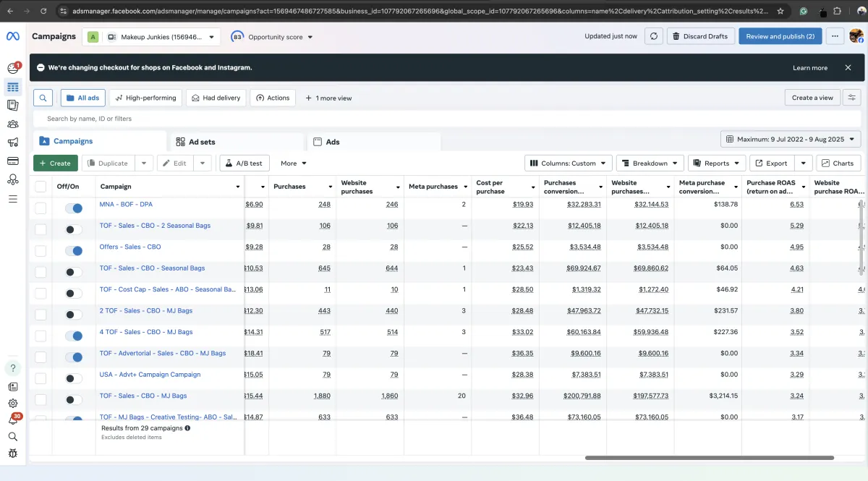Screen dimensions: 868x481
Task: Dismiss the checkout banner with X icon
Action: [x=848, y=67]
